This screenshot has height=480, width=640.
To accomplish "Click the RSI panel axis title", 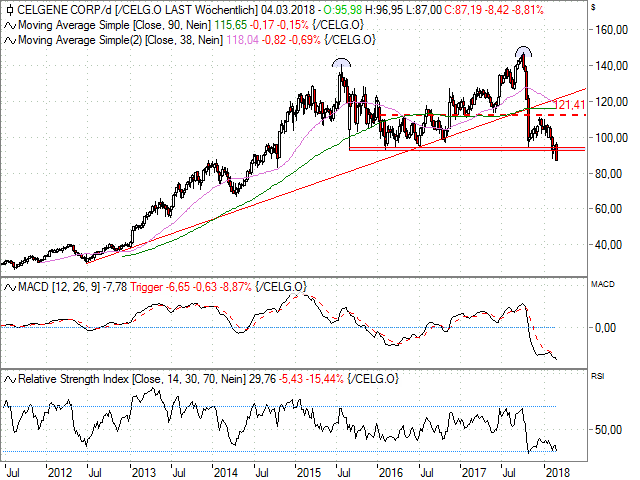I will coord(597,376).
